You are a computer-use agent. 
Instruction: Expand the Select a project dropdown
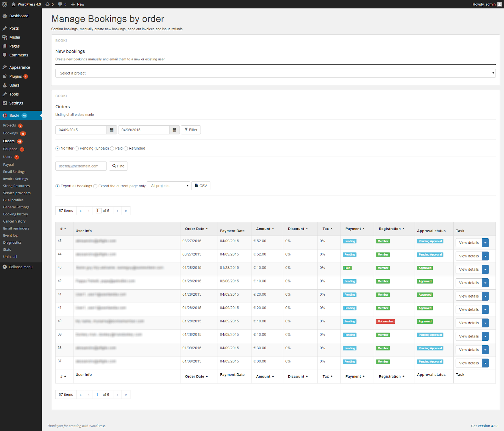(x=275, y=73)
